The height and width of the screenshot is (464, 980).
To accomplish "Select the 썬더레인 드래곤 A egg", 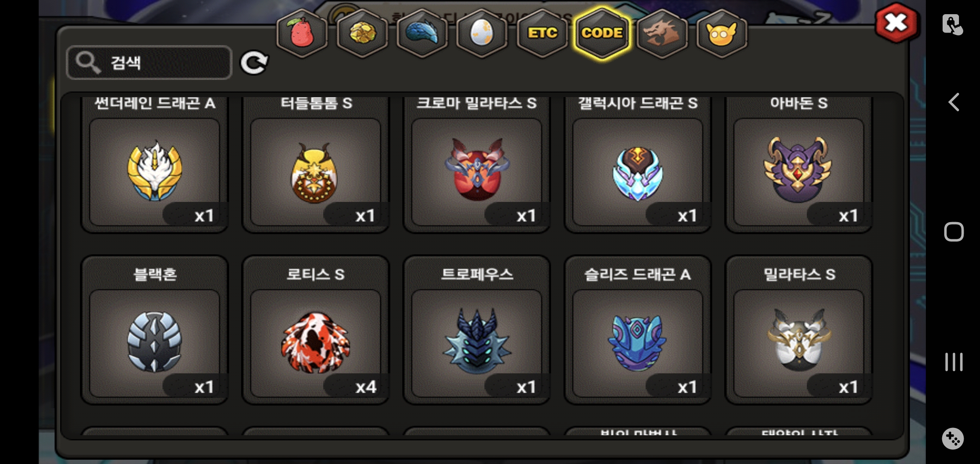I will (155, 165).
